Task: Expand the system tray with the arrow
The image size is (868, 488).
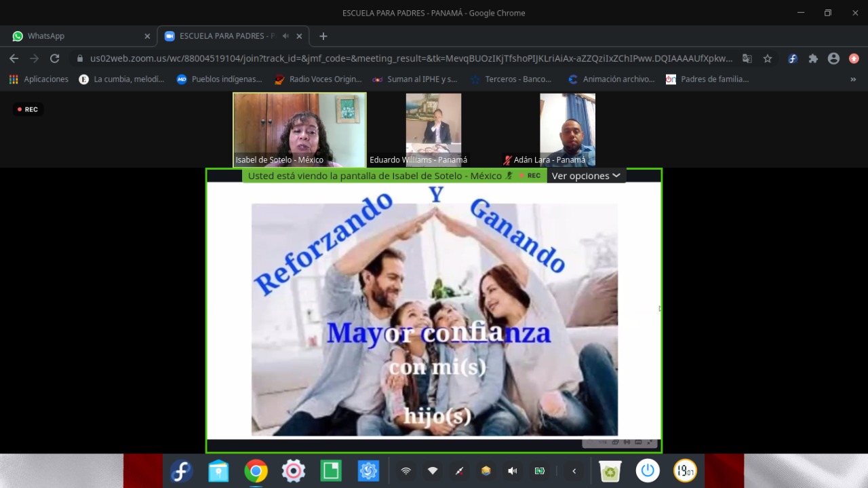Action: point(574,470)
